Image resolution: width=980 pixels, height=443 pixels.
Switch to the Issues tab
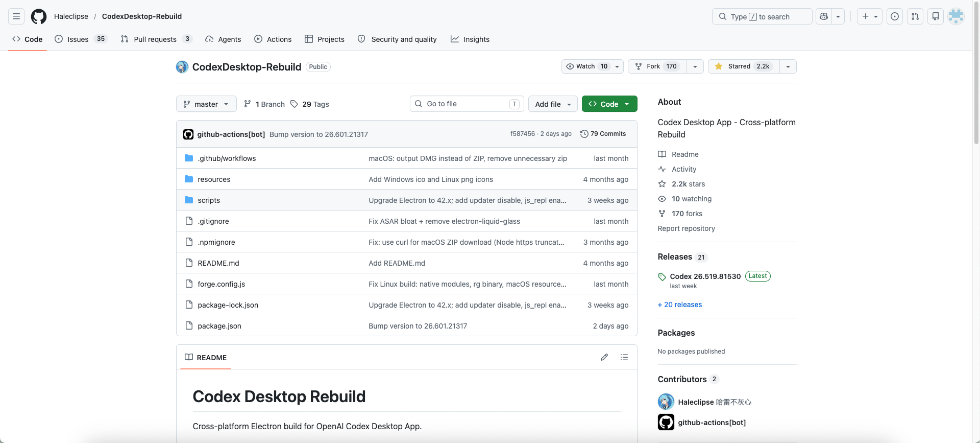click(81, 39)
